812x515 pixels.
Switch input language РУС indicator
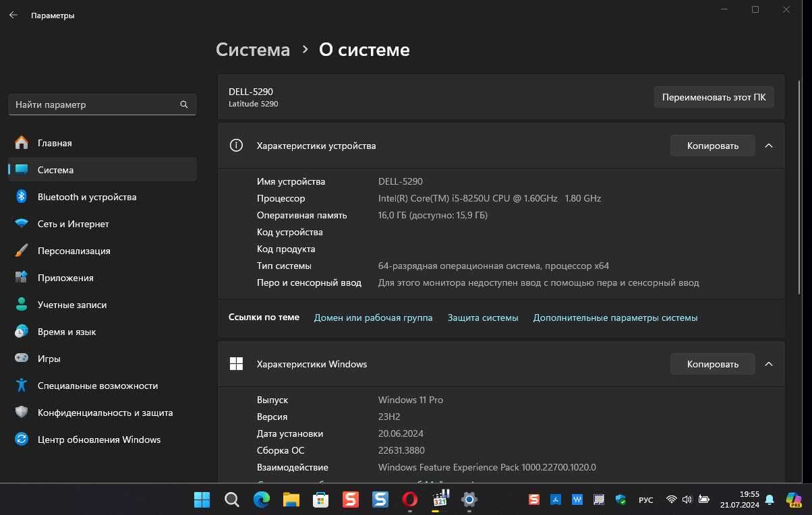click(x=645, y=499)
